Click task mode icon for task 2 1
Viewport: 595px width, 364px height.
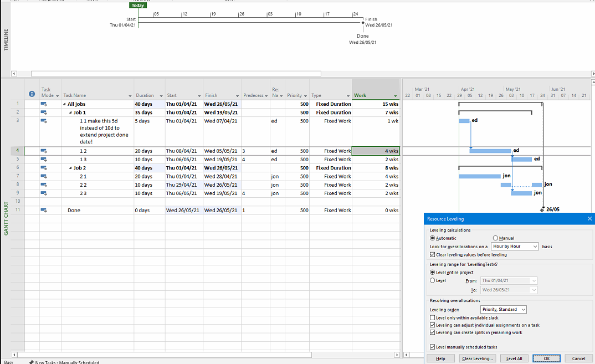pos(44,177)
